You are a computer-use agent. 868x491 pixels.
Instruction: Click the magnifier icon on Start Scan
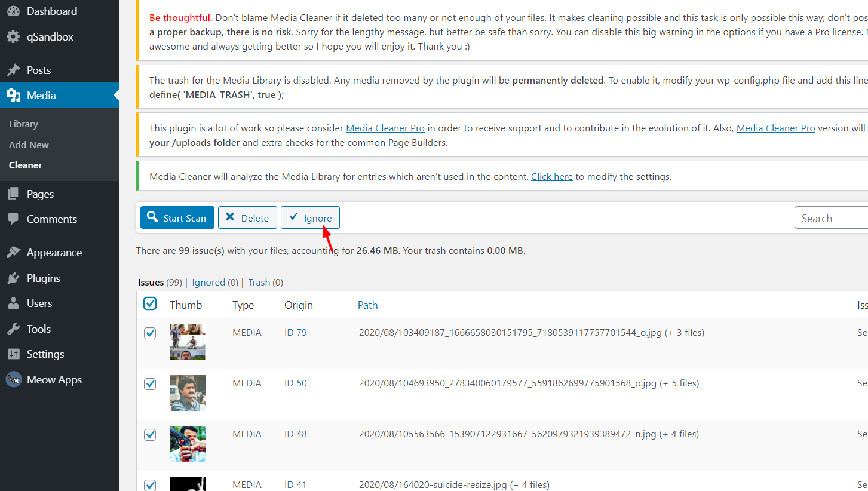pyautogui.click(x=152, y=217)
